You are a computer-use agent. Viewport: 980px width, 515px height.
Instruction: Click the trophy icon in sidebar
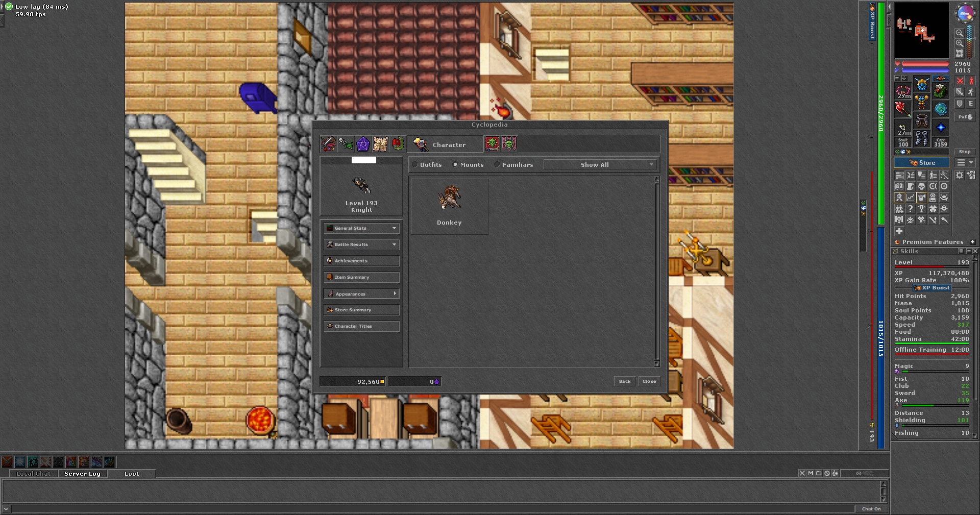(x=921, y=209)
